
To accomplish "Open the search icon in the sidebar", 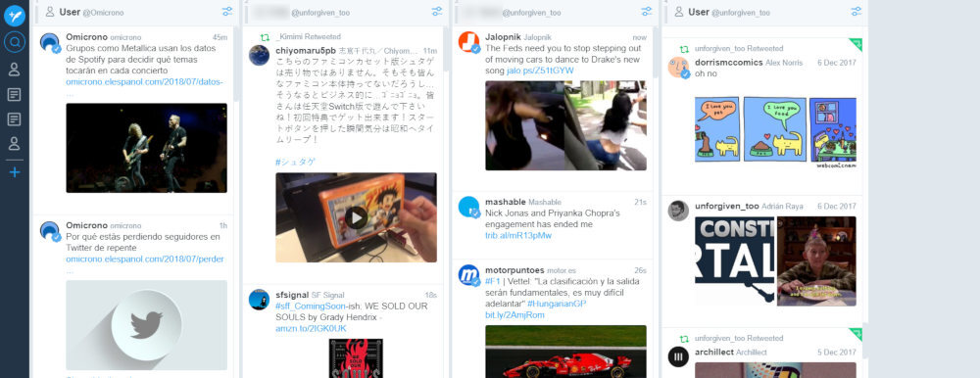I will tap(15, 42).
